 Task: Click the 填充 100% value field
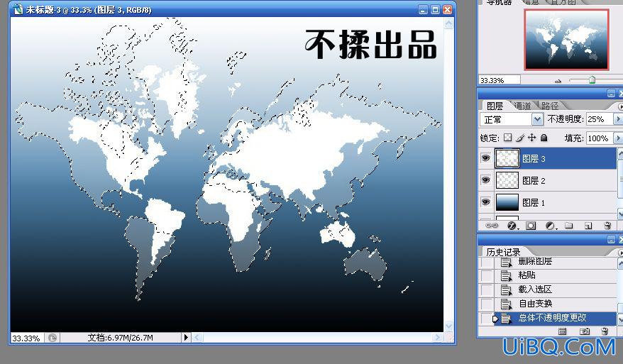pos(600,138)
